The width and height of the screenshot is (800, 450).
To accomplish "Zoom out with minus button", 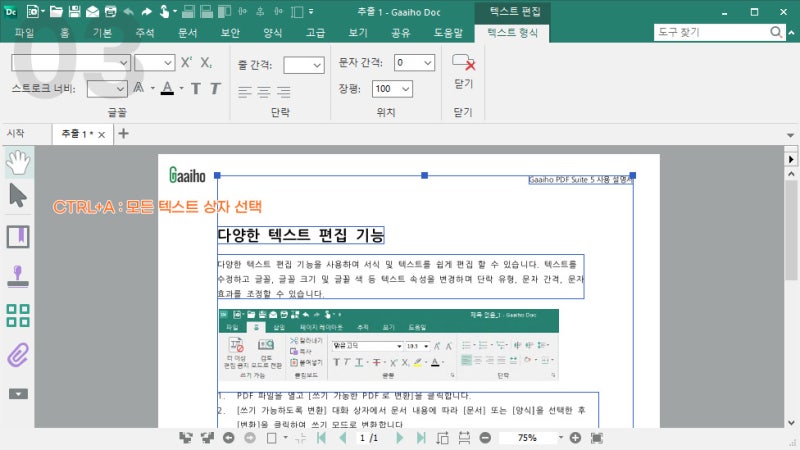I will [x=485, y=438].
